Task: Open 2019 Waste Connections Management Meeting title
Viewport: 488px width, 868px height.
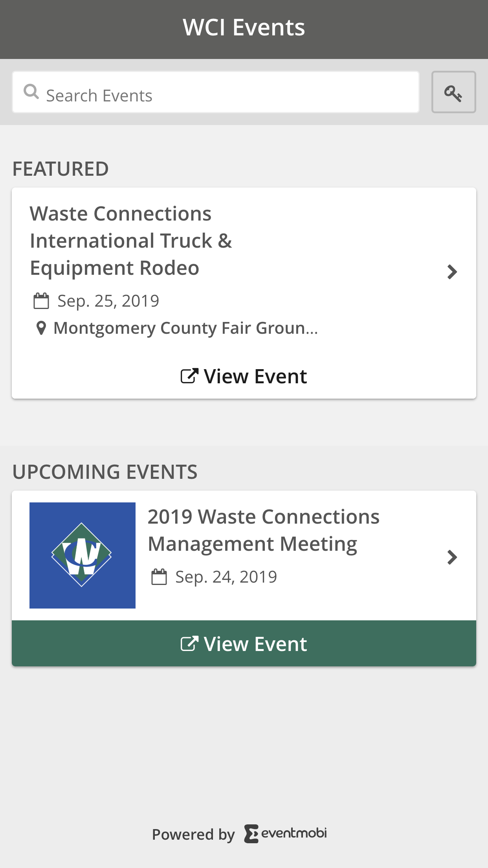Action: [x=263, y=530]
